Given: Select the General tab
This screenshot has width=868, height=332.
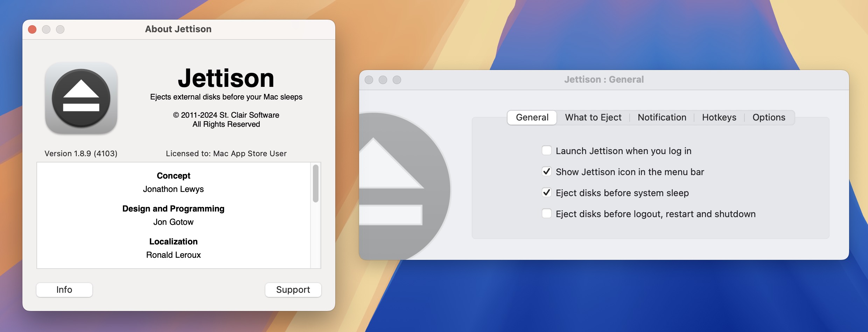Looking at the screenshot, I should click(532, 117).
